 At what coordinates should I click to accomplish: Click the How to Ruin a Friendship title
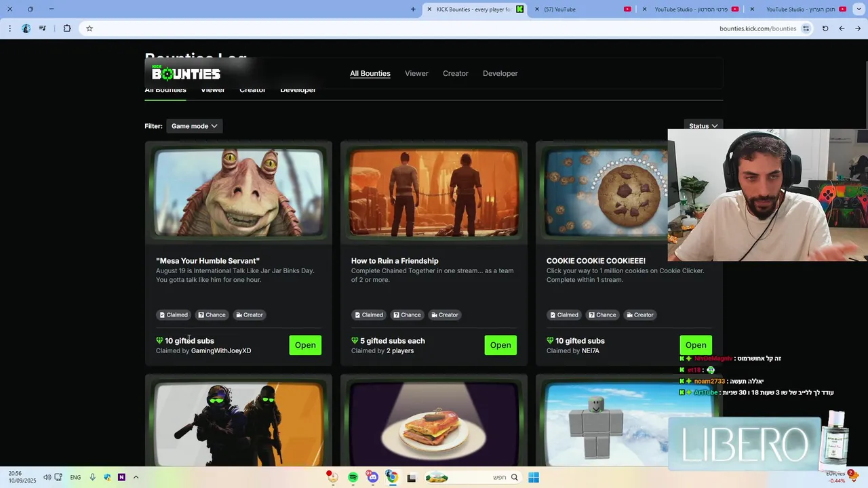pyautogui.click(x=395, y=261)
